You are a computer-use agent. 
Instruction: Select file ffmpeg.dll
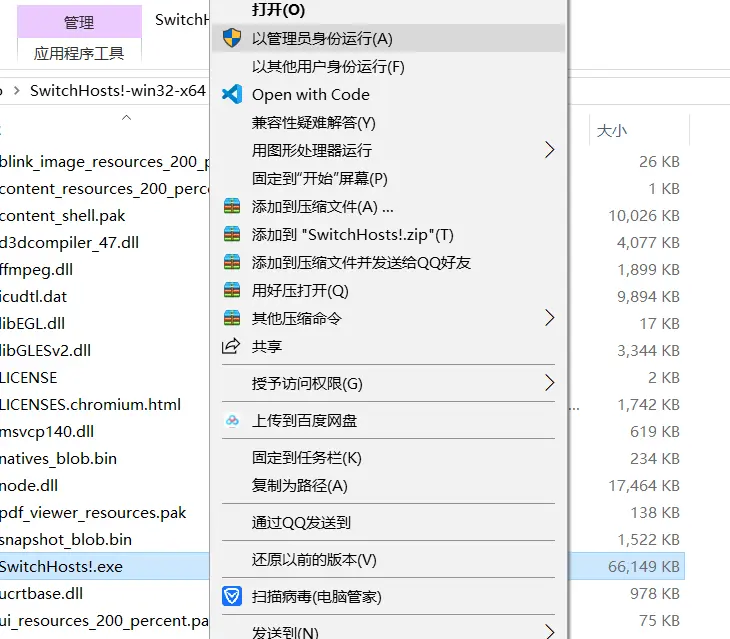coord(36,269)
